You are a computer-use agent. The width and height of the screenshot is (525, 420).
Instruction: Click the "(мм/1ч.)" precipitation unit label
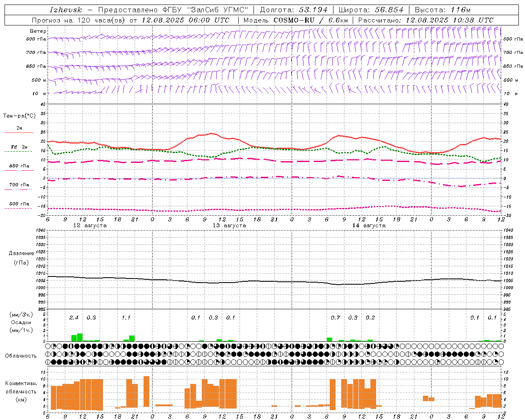coord(21,330)
